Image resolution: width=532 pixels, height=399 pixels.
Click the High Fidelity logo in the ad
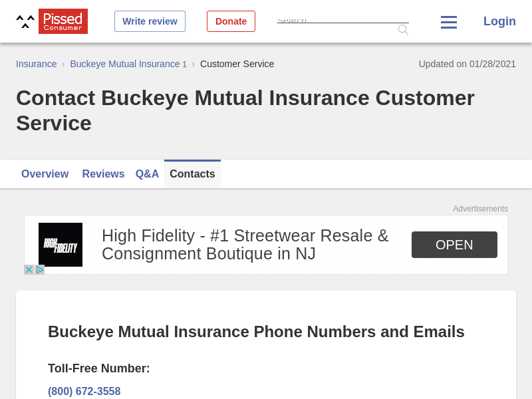[x=60, y=244]
